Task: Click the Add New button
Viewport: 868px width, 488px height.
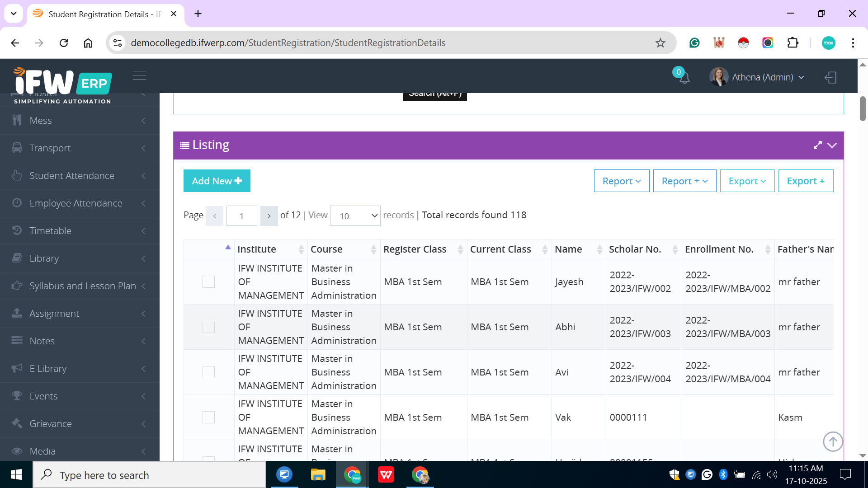Action: tap(217, 181)
